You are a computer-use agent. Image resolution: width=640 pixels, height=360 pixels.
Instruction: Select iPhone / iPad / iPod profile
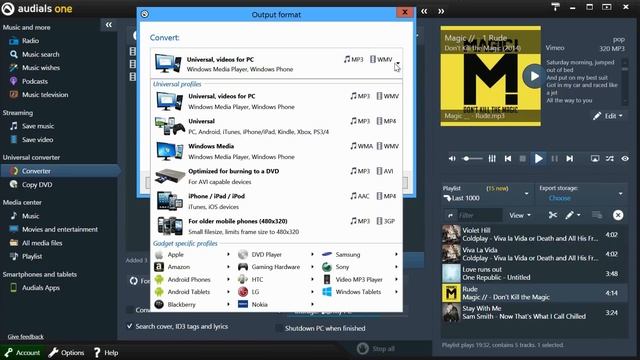point(277,201)
